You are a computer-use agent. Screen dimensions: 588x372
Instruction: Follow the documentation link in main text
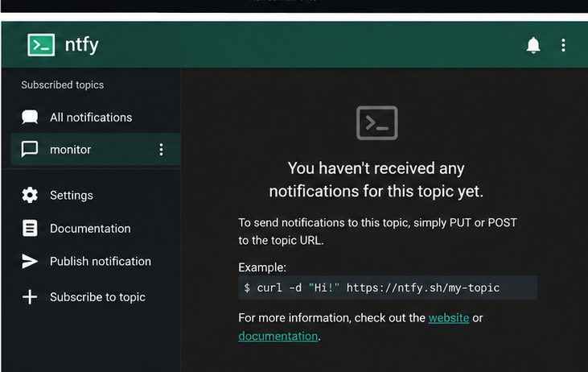tap(278, 336)
